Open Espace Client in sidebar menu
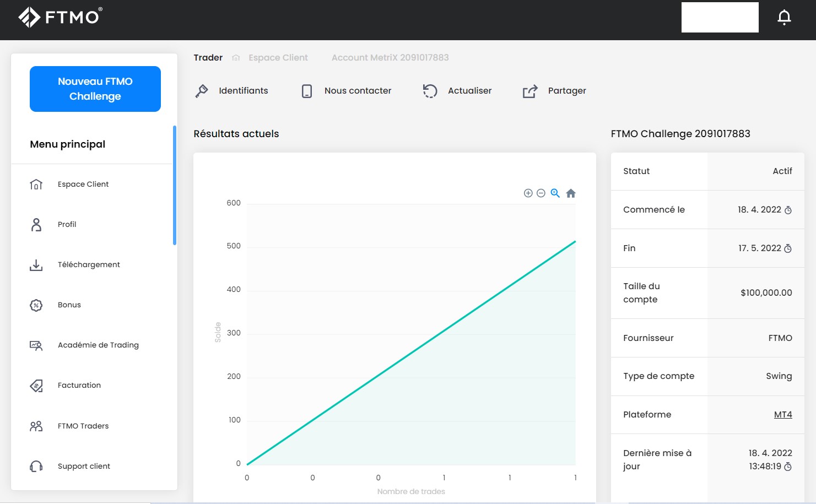This screenshot has width=816, height=504. click(x=83, y=185)
